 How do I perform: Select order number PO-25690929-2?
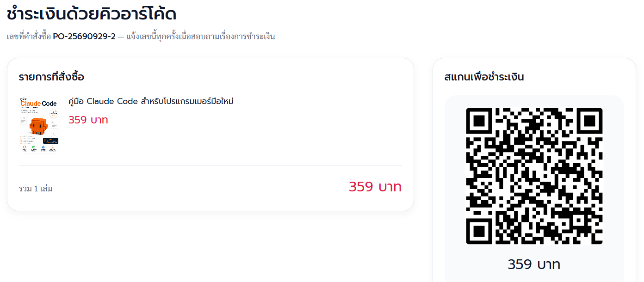[x=84, y=37]
